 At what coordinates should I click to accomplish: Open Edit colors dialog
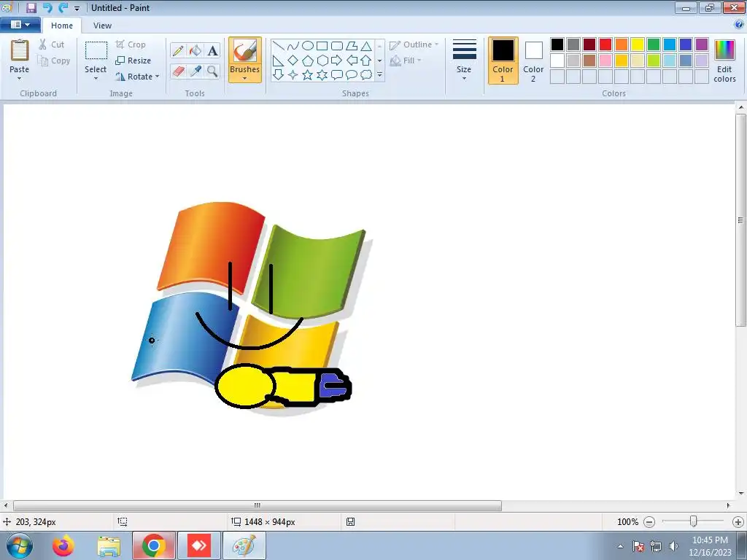point(724,61)
